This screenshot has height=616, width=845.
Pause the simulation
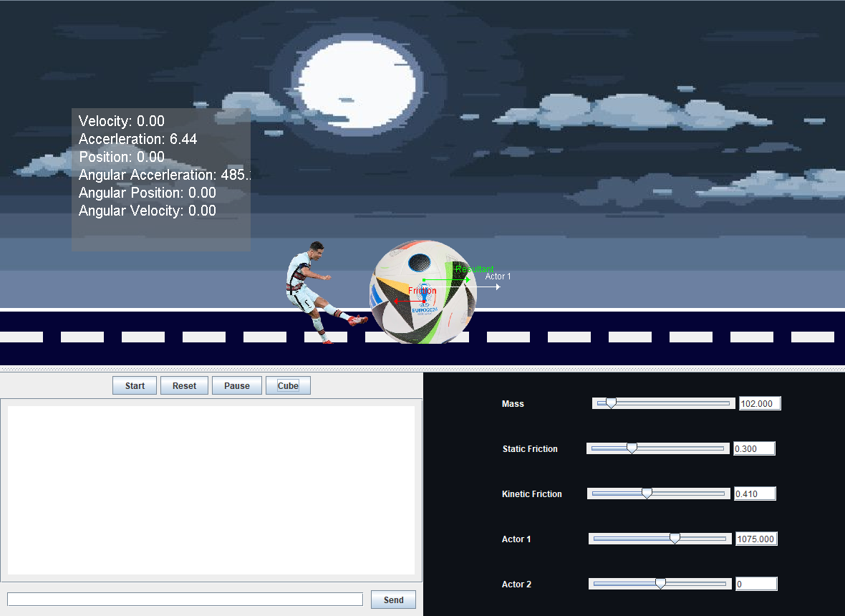(x=237, y=385)
